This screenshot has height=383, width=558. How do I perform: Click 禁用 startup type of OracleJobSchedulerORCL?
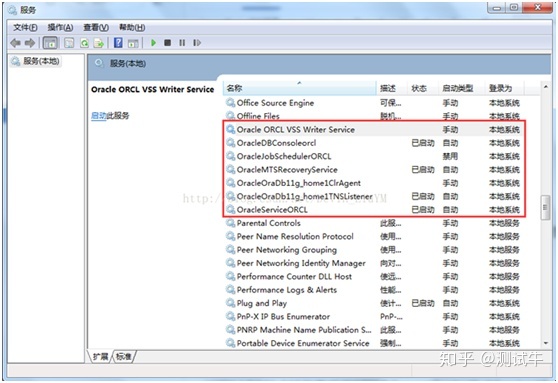coord(450,156)
